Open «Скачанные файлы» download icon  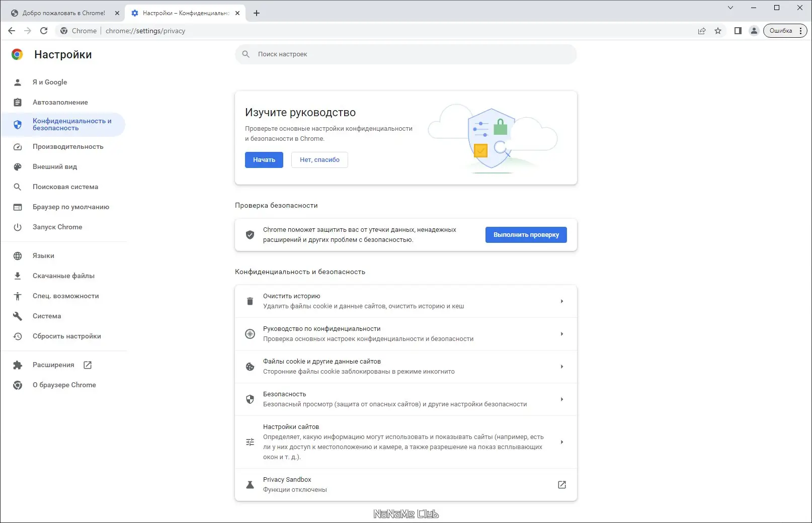[x=18, y=276]
